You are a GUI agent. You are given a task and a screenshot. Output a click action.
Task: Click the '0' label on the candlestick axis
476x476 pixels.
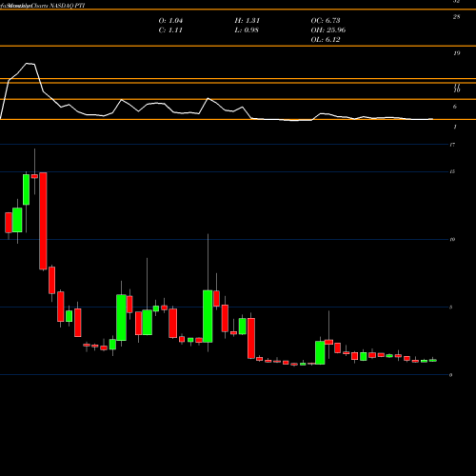tap(451, 375)
